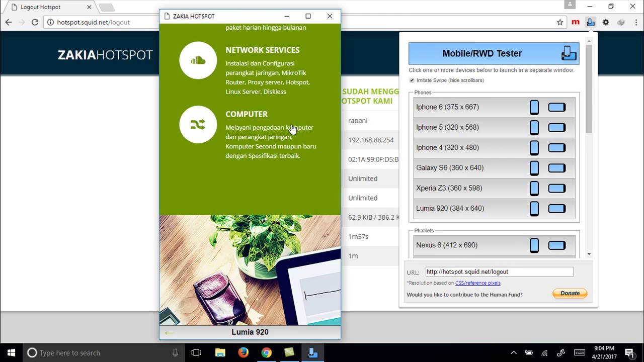The image size is (644, 362).
Task: Open Chrome from the taskbar
Action: point(266,353)
